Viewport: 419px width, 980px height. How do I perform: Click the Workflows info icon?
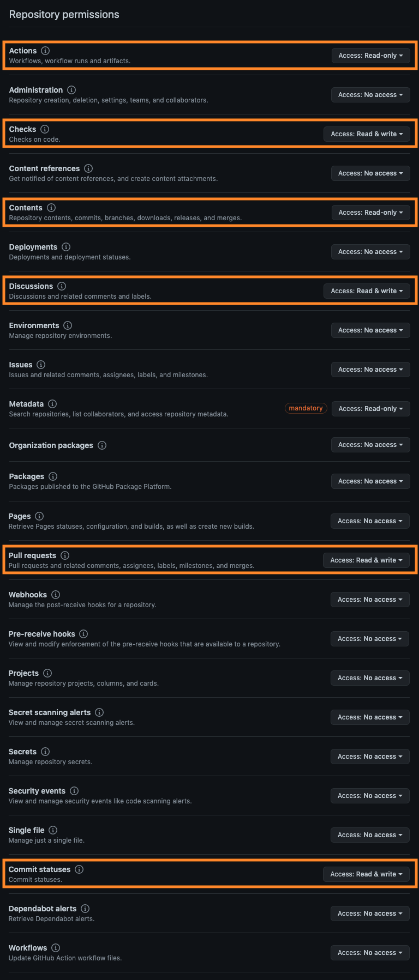(x=56, y=948)
